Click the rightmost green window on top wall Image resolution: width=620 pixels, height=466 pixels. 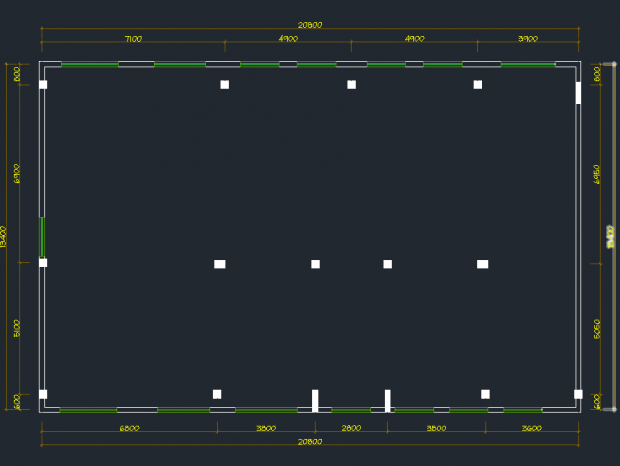coord(527,64)
